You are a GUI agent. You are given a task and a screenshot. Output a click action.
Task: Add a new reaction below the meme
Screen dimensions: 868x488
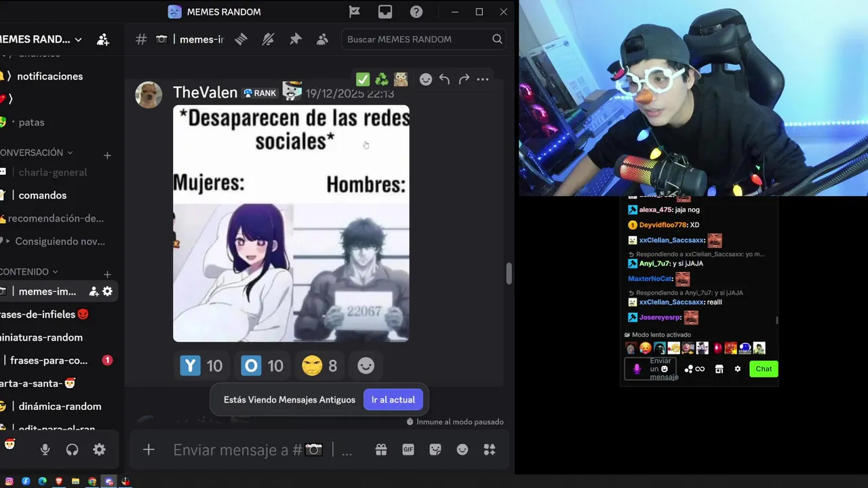(x=366, y=366)
